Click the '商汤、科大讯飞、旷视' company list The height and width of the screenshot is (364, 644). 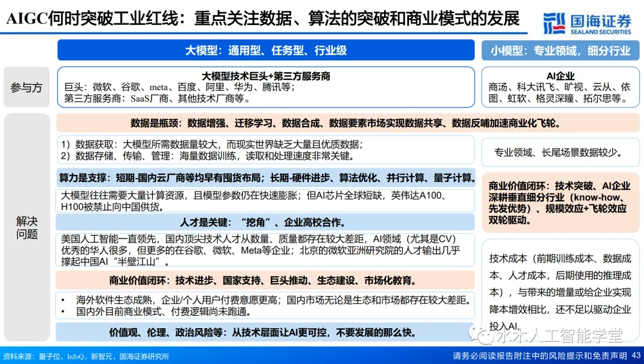(559, 93)
